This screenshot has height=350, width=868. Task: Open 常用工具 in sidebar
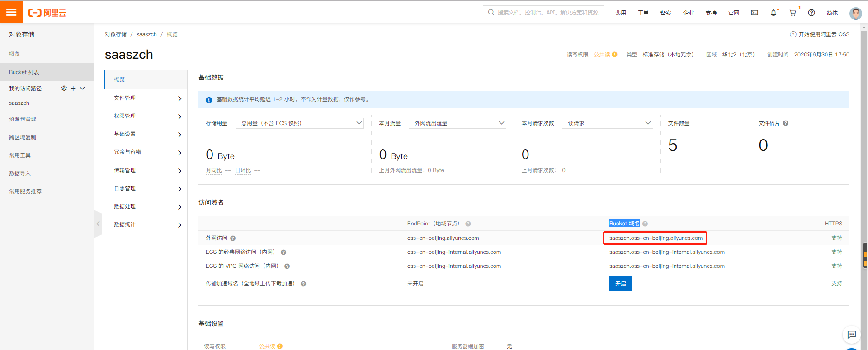pyautogui.click(x=47, y=155)
